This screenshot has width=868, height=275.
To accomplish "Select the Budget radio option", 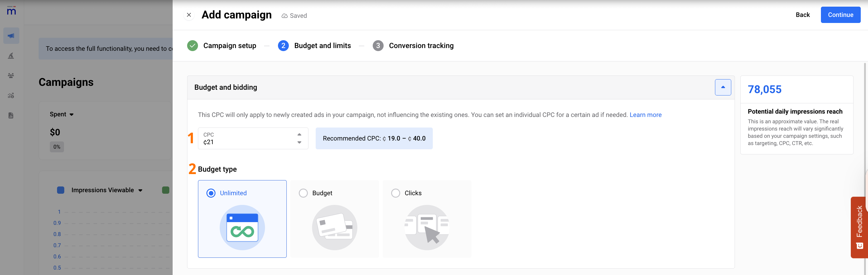I will (303, 193).
